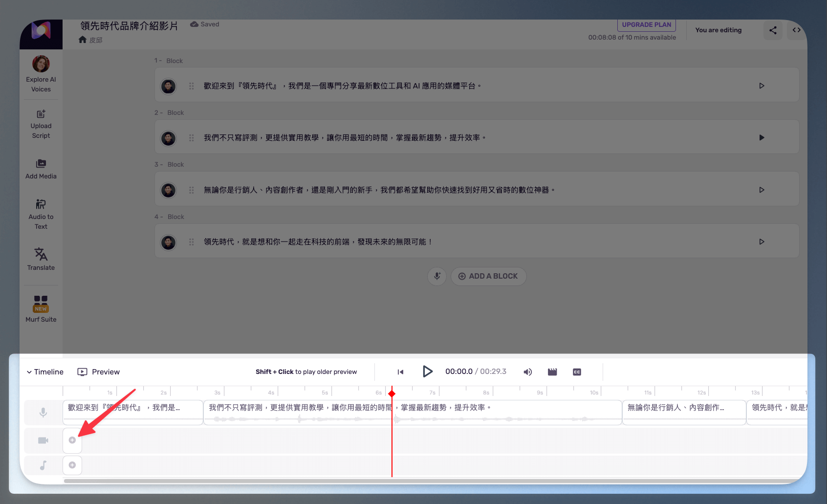
Task: Toggle the volume speaker icon
Action: (x=528, y=372)
